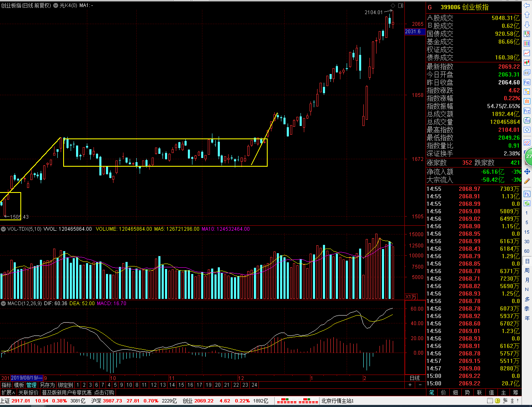Click the green refresh icon below F5
This screenshot has width=532, height=407.
pos(527,203)
